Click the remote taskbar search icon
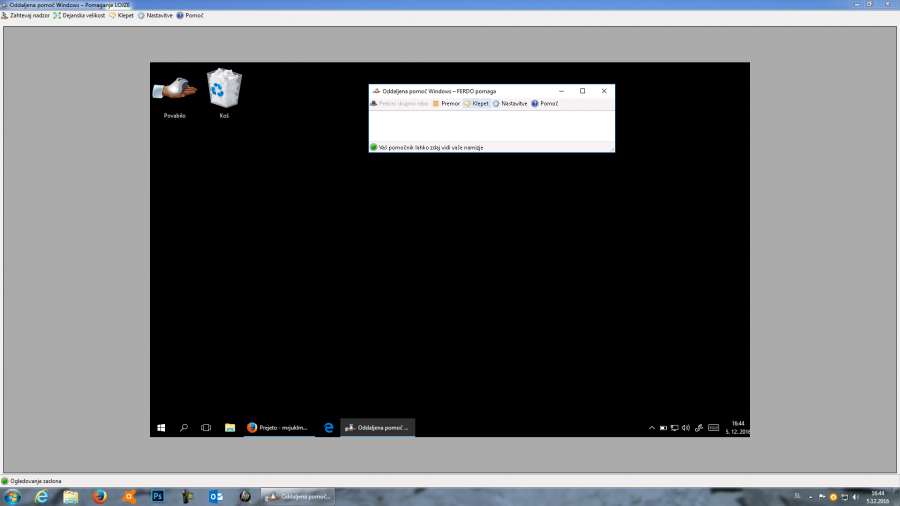 pyautogui.click(x=184, y=427)
